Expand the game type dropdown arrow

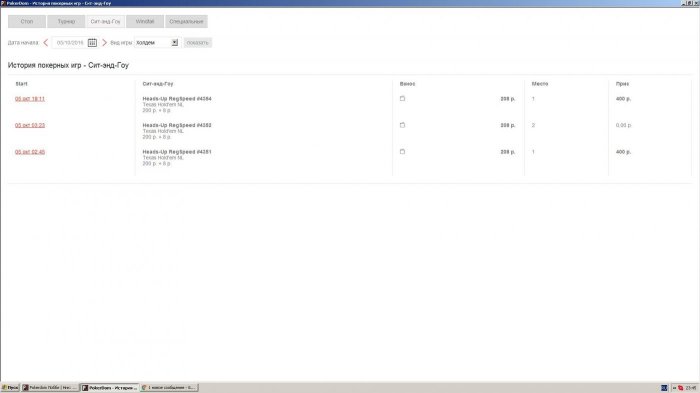175,42
